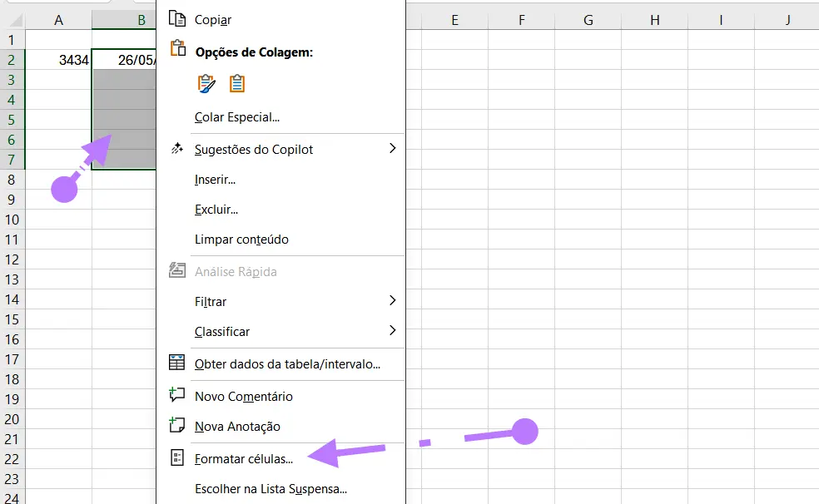Expand the Filtrar submenu chevron
The width and height of the screenshot is (819, 504).
coord(392,301)
